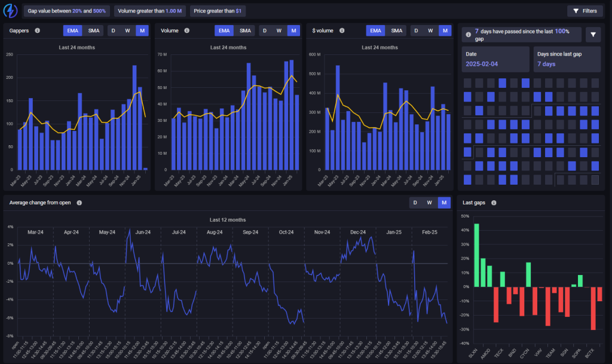Image resolution: width=612 pixels, height=364 pixels.
Task: Click info icon beside Last gaps
Action: click(494, 203)
